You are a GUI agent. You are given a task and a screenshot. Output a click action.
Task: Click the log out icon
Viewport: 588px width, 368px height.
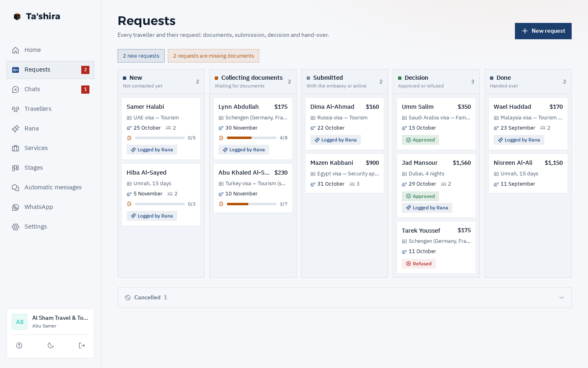[x=82, y=346]
